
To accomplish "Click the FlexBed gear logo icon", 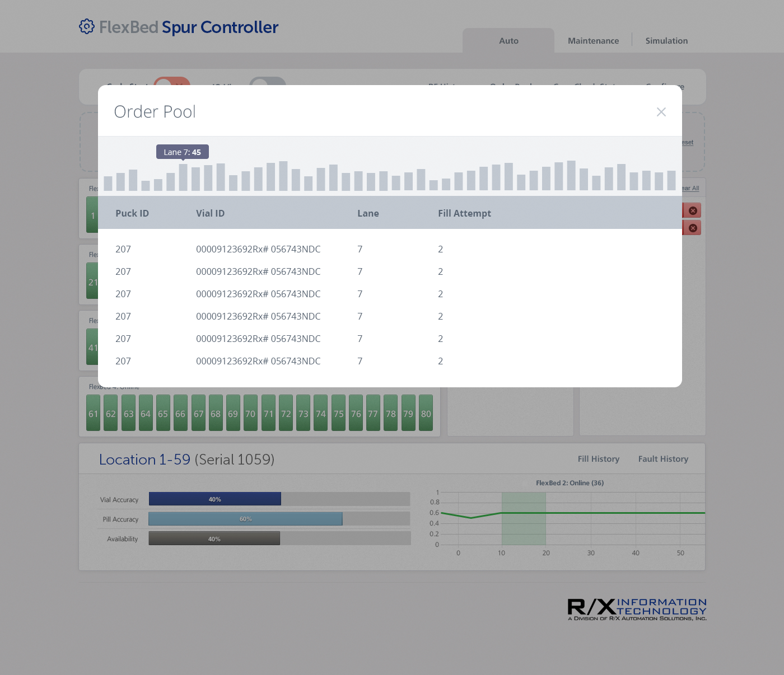I will 87,26.
